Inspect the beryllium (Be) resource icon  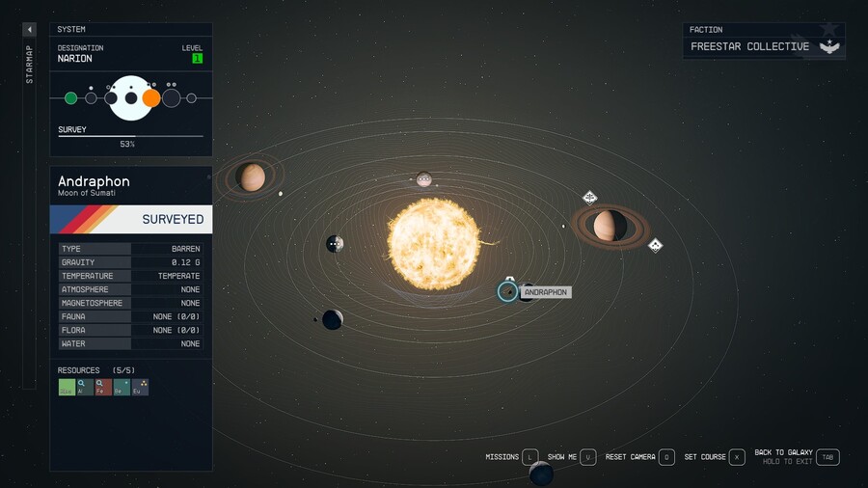tap(122, 387)
